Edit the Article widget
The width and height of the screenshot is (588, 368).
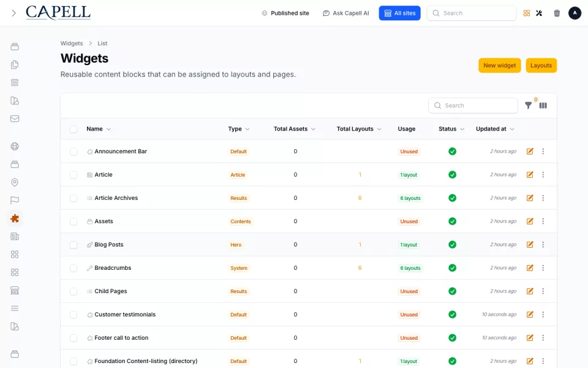[530, 175]
